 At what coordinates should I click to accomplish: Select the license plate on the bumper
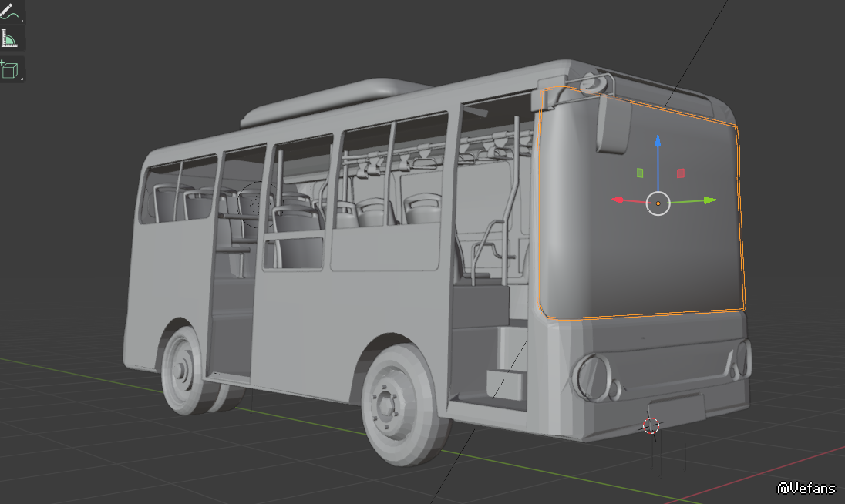676,406
